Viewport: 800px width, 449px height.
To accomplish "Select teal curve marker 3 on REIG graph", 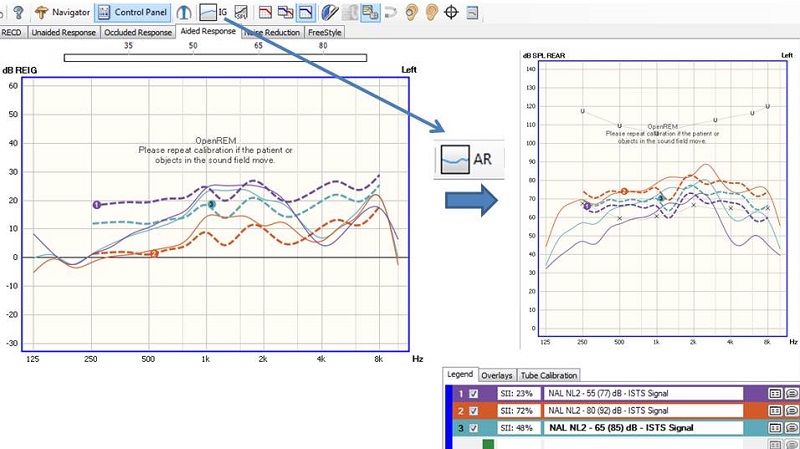I will click(211, 205).
